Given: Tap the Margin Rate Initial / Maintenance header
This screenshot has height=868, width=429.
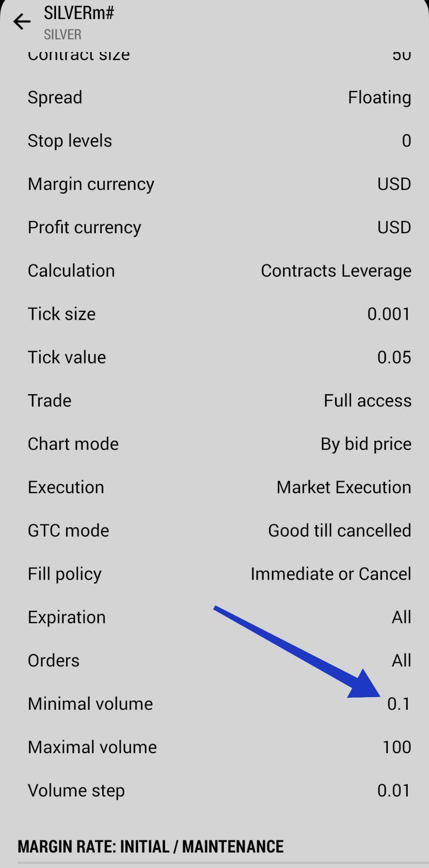Looking at the screenshot, I should [151, 847].
